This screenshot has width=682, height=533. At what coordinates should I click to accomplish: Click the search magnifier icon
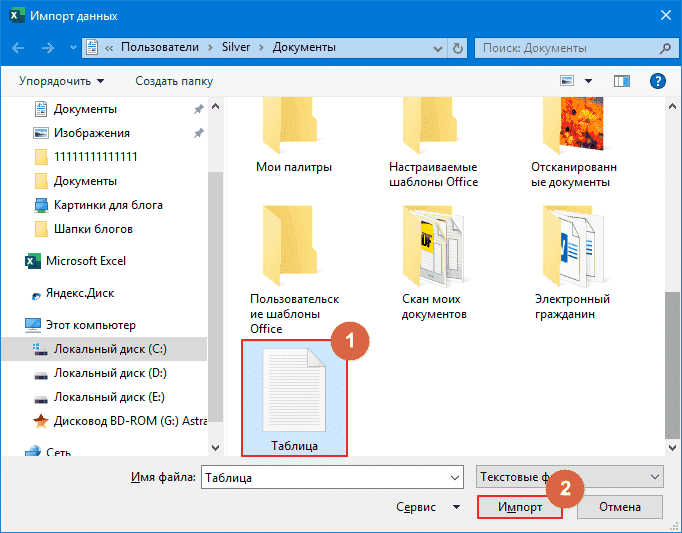(x=665, y=48)
